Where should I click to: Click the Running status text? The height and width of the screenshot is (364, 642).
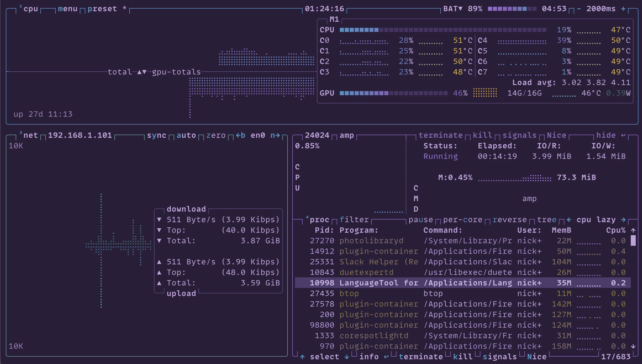pos(440,156)
